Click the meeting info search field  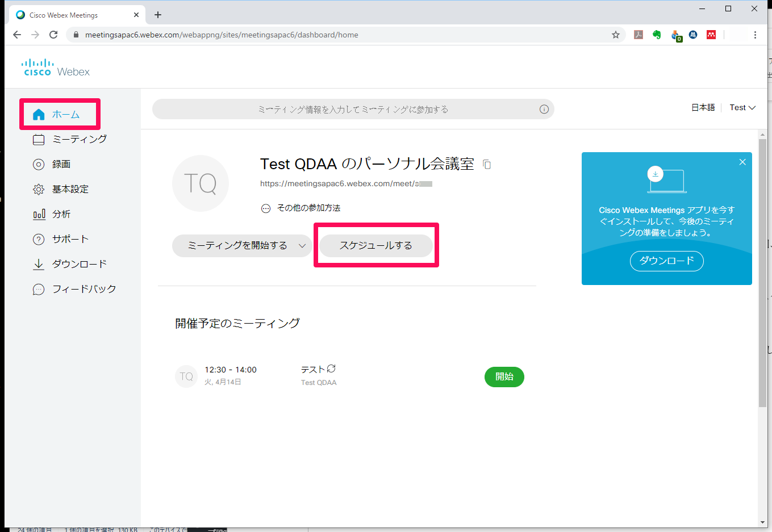353,109
